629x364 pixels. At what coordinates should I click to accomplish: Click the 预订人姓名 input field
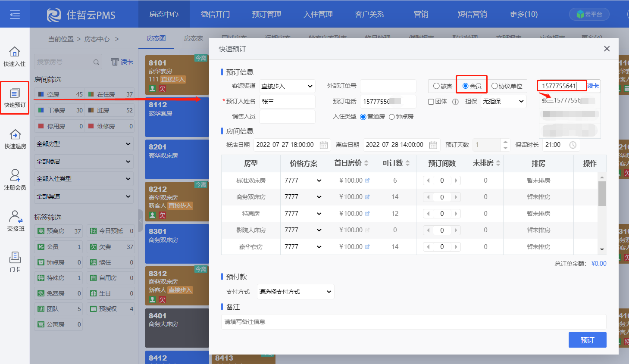[287, 102]
